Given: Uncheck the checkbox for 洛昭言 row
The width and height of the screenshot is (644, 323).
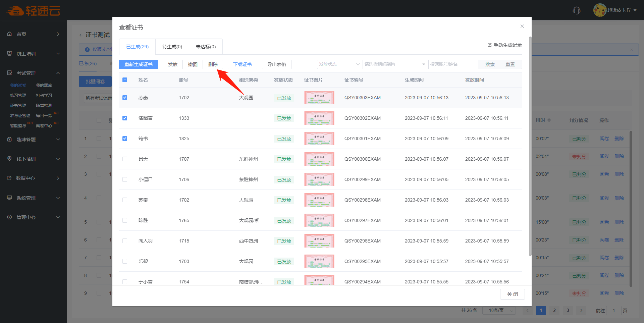Looking at the screenshot, I should click(125, 118).
